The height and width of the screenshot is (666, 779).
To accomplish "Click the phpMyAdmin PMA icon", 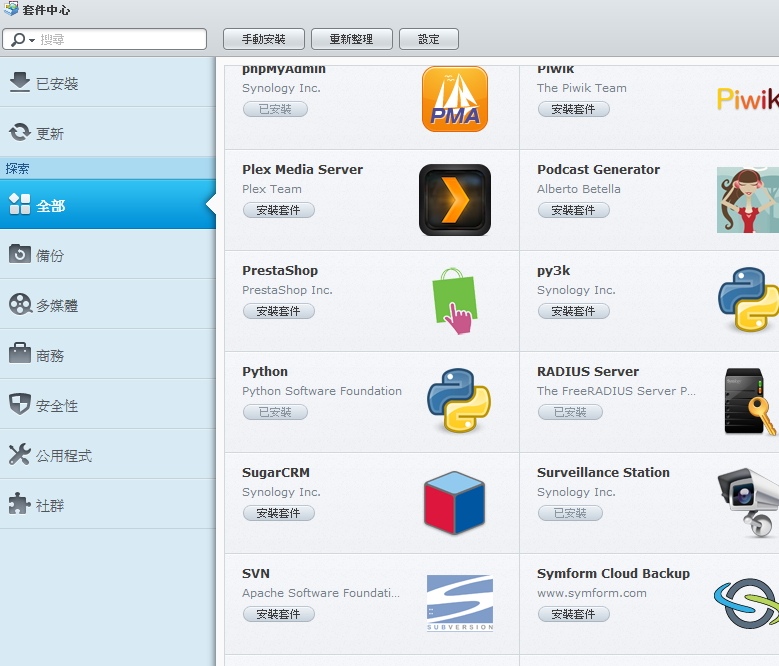I will point(455,99).
